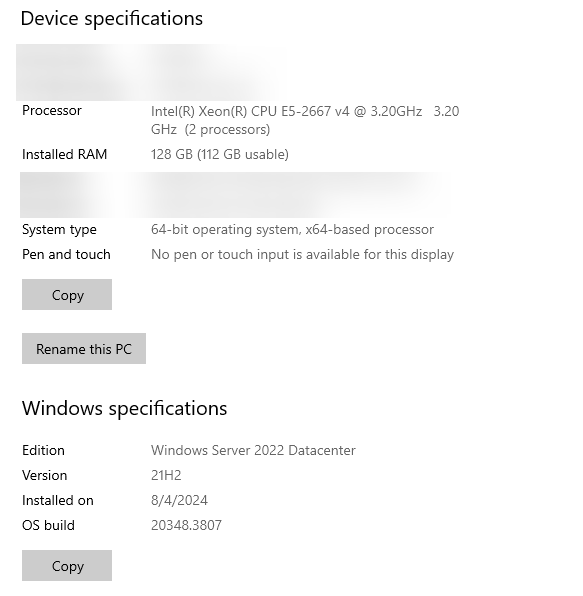Viewport: 583px width, 596px height.
Task: Click the Intel Xeon E5-2667 processor text
Action: pos(305,120)
